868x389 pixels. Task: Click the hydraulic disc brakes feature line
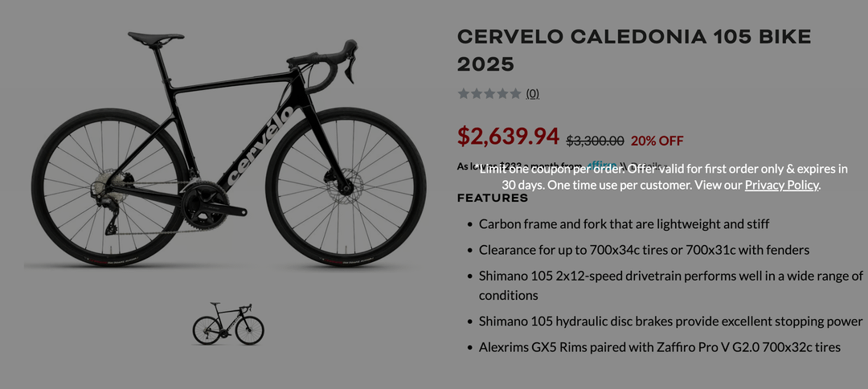point(670,321)
